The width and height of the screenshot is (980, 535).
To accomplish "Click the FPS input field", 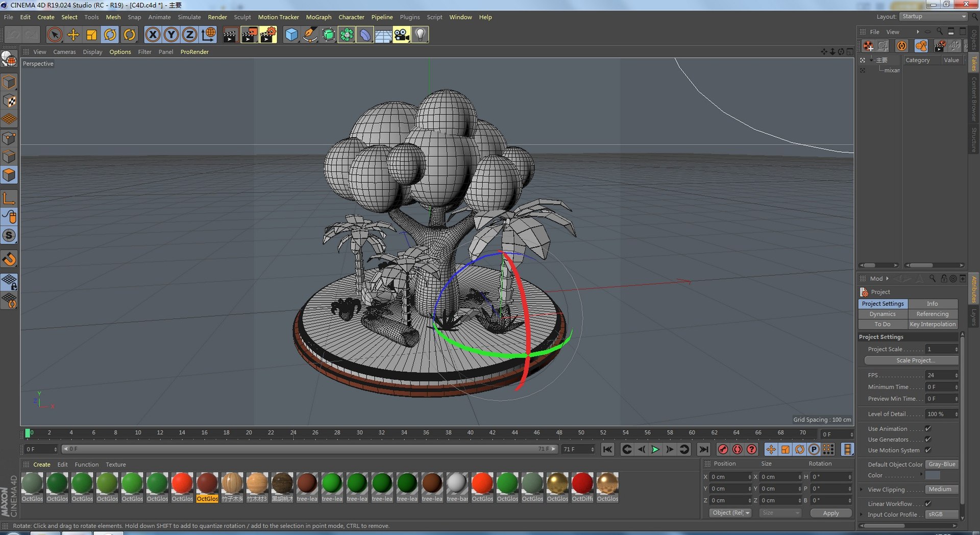I will 940,375.
